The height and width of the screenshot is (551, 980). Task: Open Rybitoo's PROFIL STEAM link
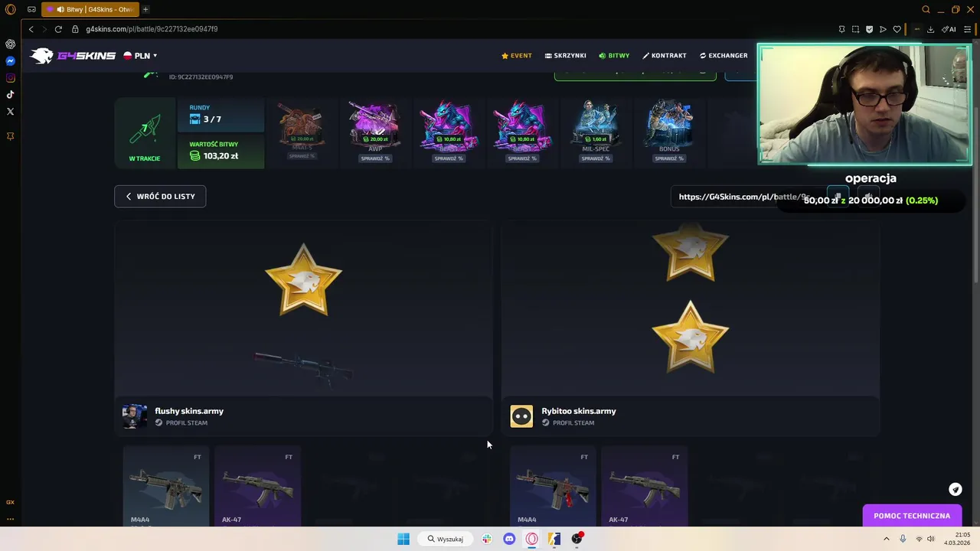click(x=568, y=422)
